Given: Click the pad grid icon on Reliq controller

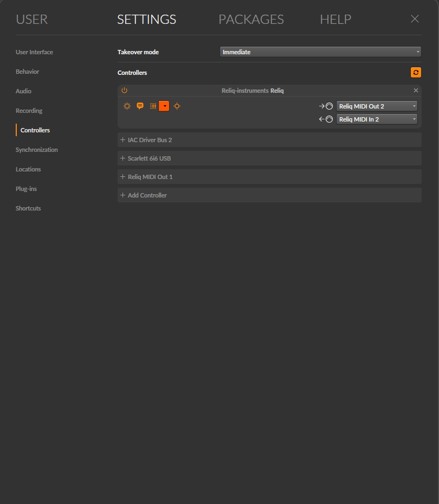Looking at the screenshot, I should pyautogui.click(x=152, y=106).
